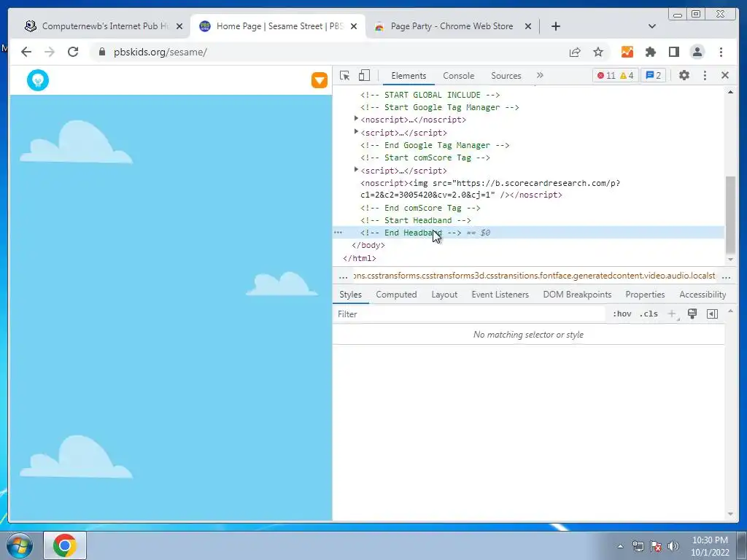Open a new tab with the plus button
747x560 pixels.
[x=555, y=26]
